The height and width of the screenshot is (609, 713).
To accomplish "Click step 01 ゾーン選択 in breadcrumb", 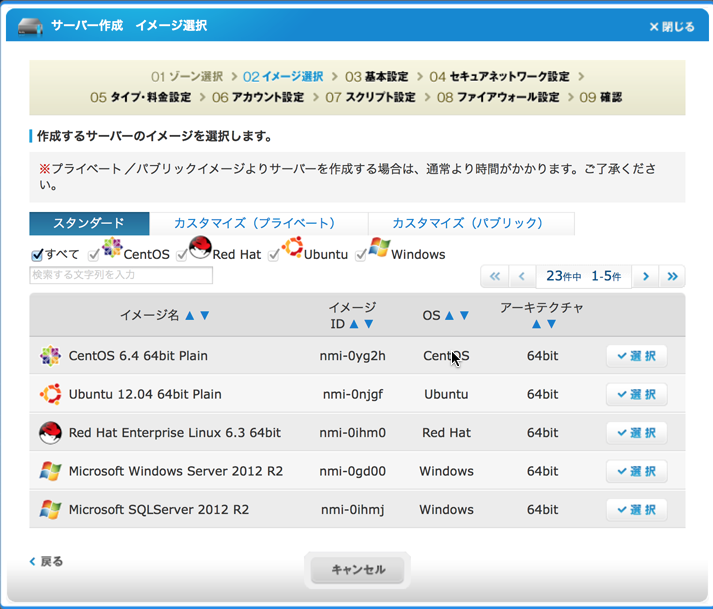I will pos(187,76).
